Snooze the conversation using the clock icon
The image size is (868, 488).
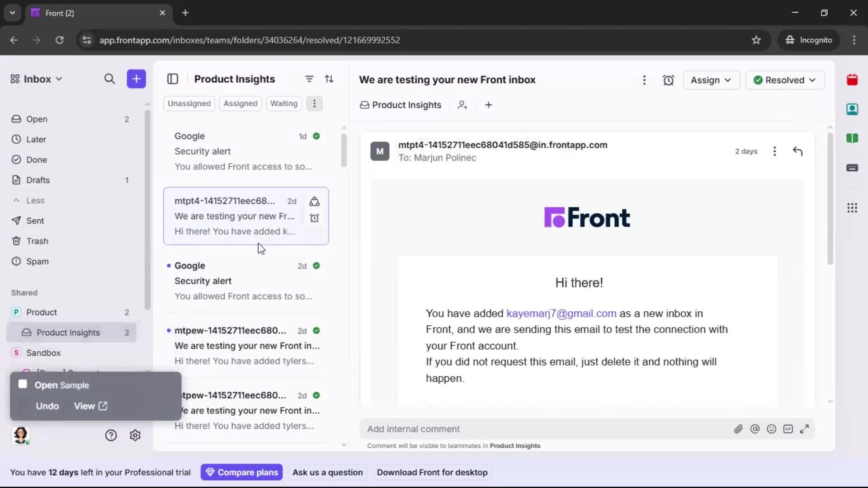tap(669, 80)
